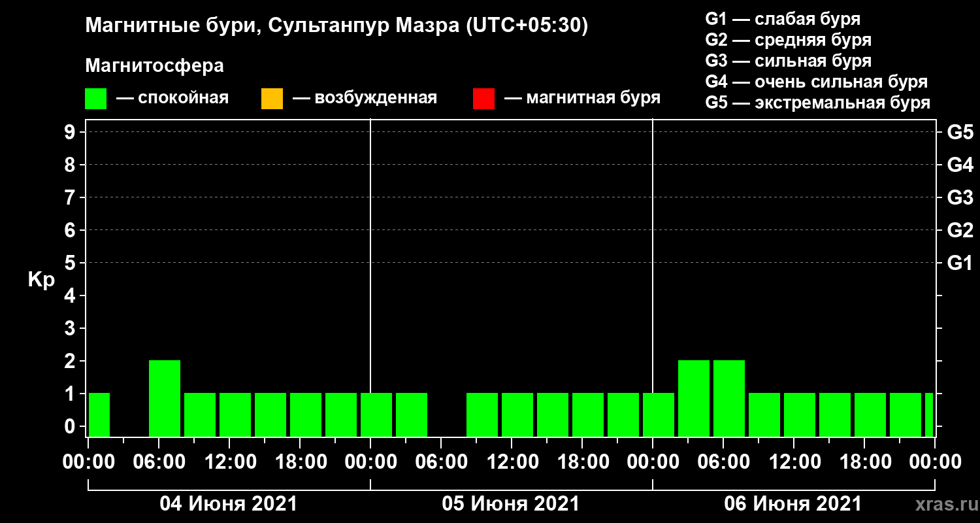The width and height of the screenshot is (980, 523).
Task: Click the 'G1' label on right axis
Action: click(x=960, y=263)
